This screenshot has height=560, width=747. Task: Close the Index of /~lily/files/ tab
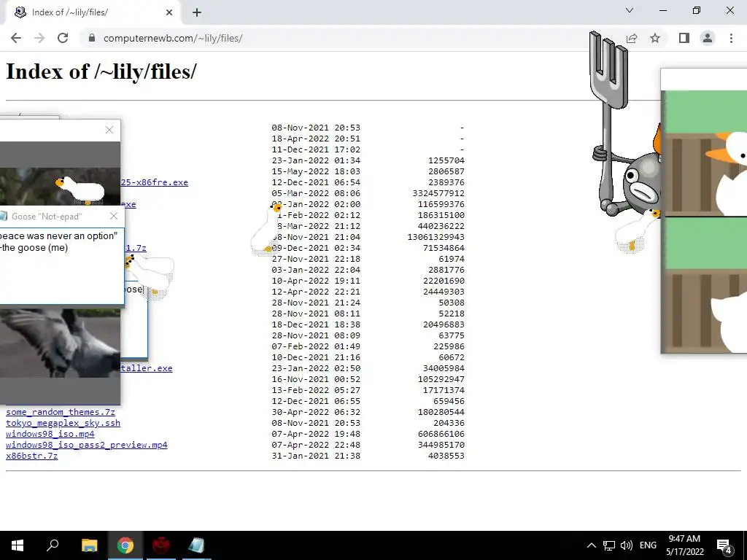click(169, 12)
